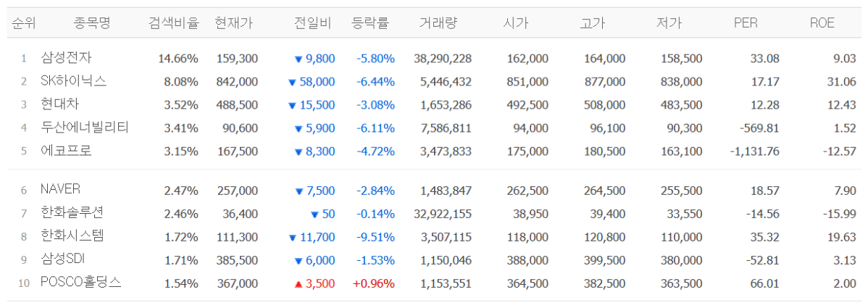Click the blue down arrow beside 9,800
Viewport: 868px width, 308px height.
coord(299,59)
